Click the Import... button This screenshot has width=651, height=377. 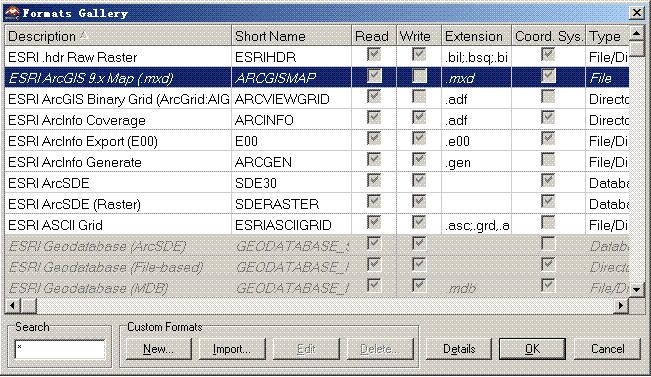pyautogui.click(x=232, y=349)
